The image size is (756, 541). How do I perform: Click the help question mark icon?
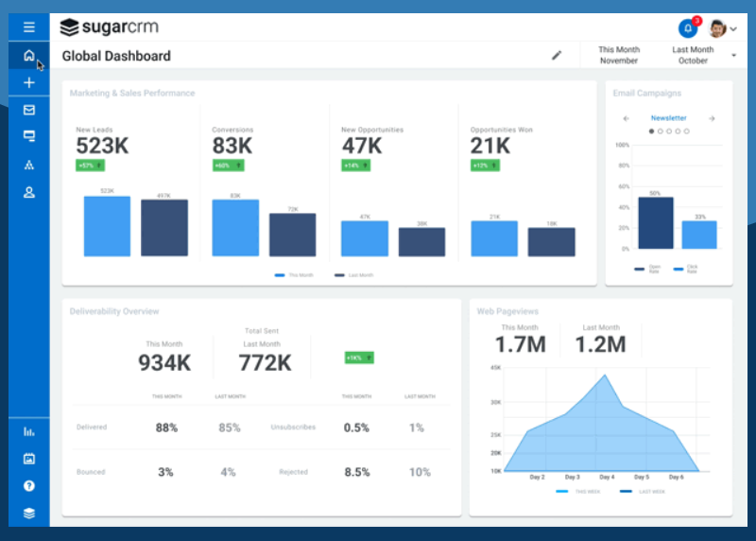click(x=29, y=486)
